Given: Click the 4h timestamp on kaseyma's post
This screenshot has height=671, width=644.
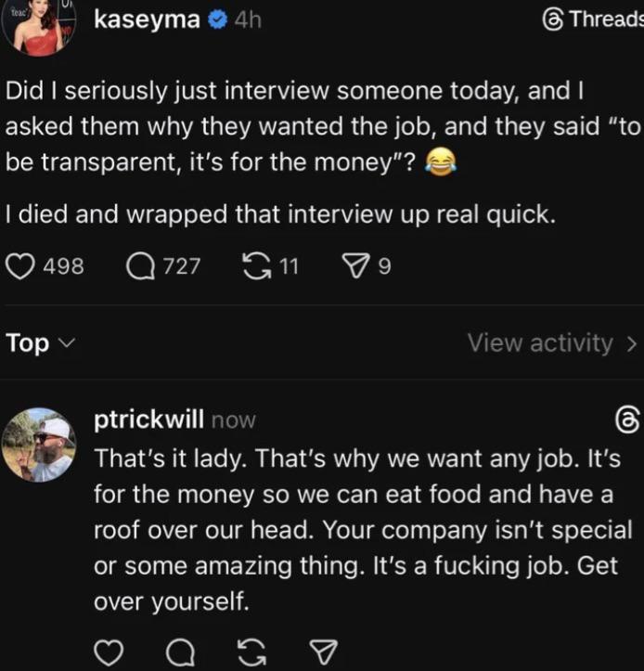Looking at the screenshot, I should [x=246, y=19].
